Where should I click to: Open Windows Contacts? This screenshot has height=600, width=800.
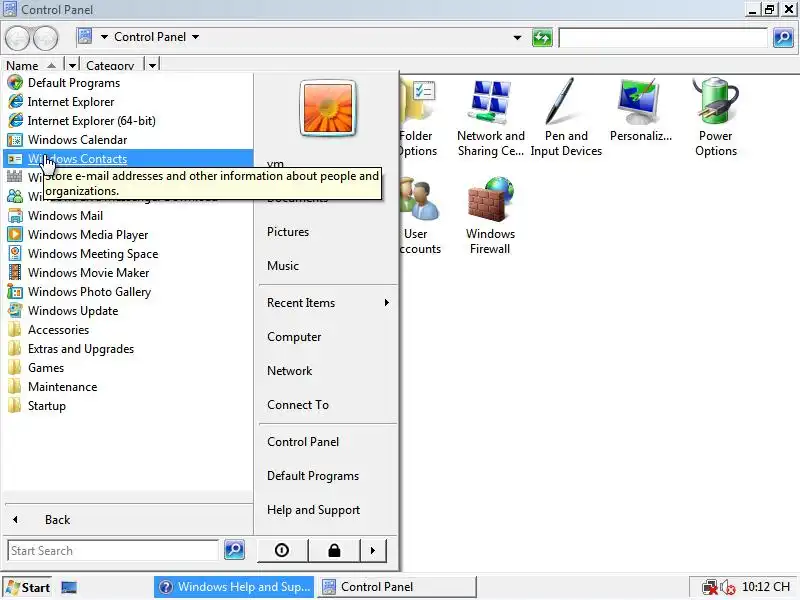click(x=128, y=159)
